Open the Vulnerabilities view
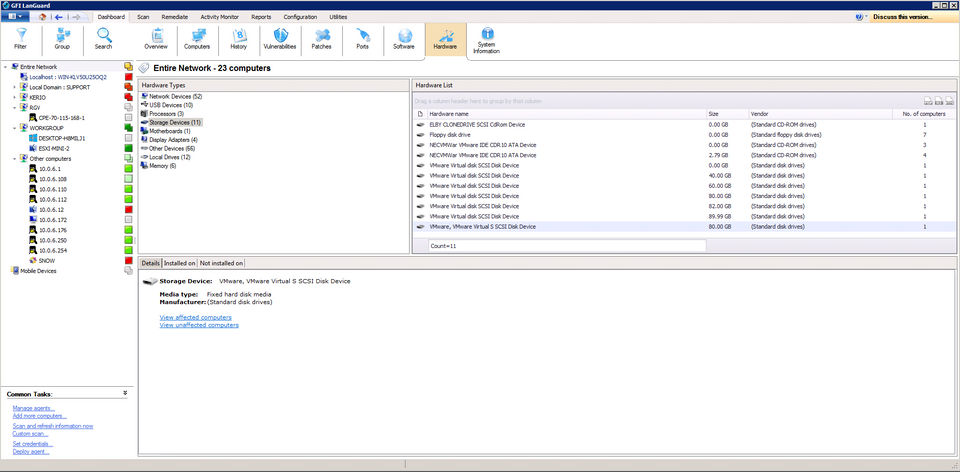The image size is (960, 472). pyautogui.click(x=280, y=40)
